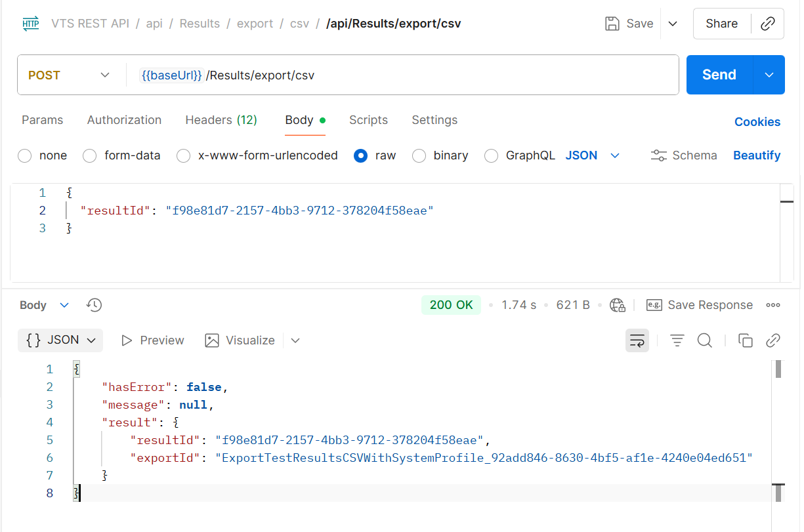The image size is (804, 532).
Task: Search the response body
Action: click(x=705, y=340)
